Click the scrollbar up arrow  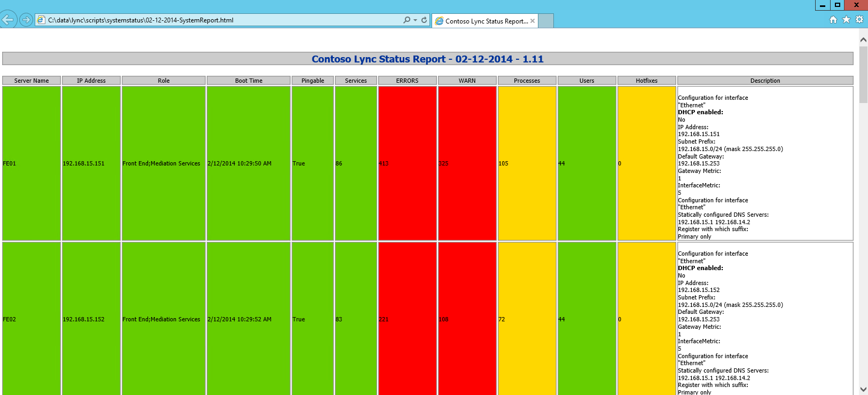[x=863, y=39]
